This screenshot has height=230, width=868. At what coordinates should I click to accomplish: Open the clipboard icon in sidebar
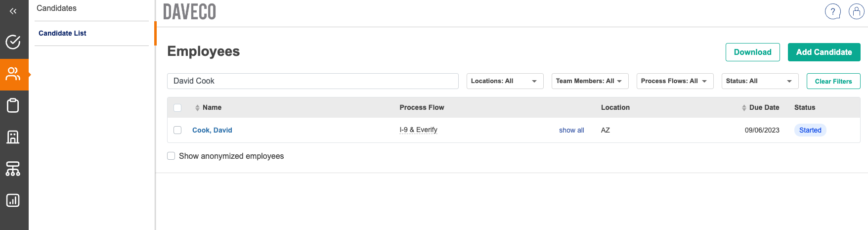13,105
